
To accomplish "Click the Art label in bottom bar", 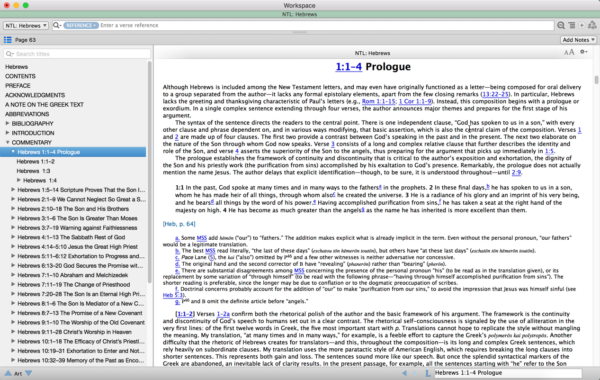I will point(18,373).
